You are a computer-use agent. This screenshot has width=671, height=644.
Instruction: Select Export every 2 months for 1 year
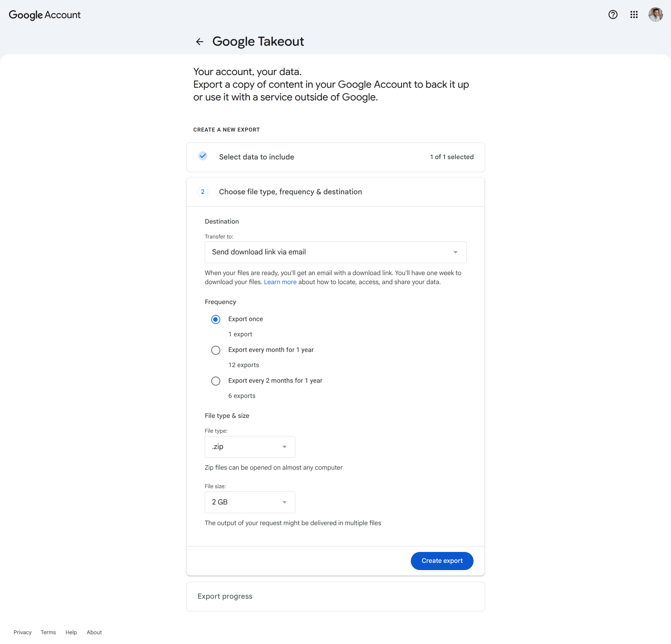[216, 381]
